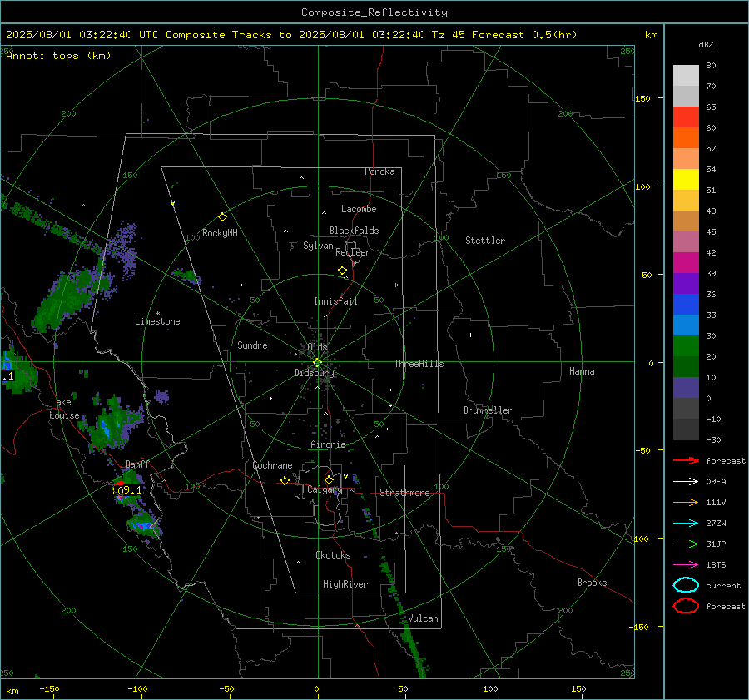
Task: Select the light gray 70–80 dBZ swatch
Action: [686, 76]
